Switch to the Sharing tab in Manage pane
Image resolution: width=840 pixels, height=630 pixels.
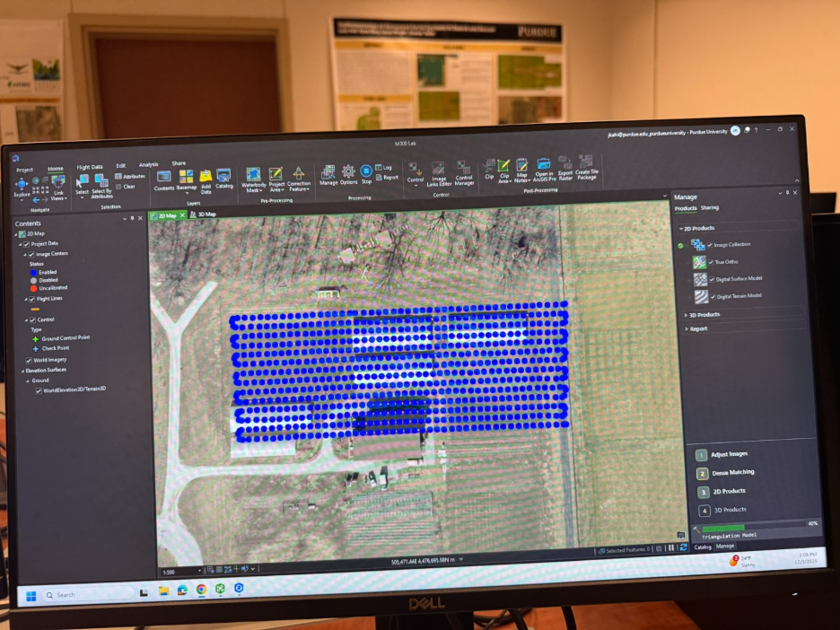point(710,207)
